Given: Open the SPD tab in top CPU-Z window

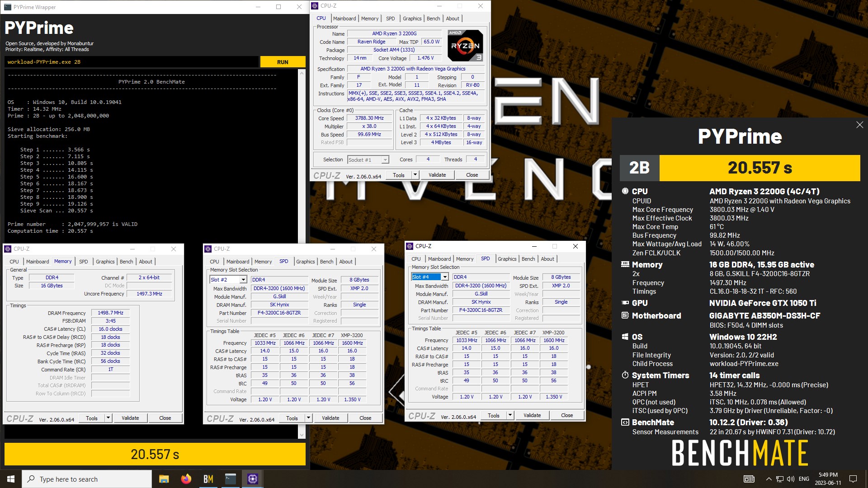Looking at the screenshot, I should coord(391,19).
